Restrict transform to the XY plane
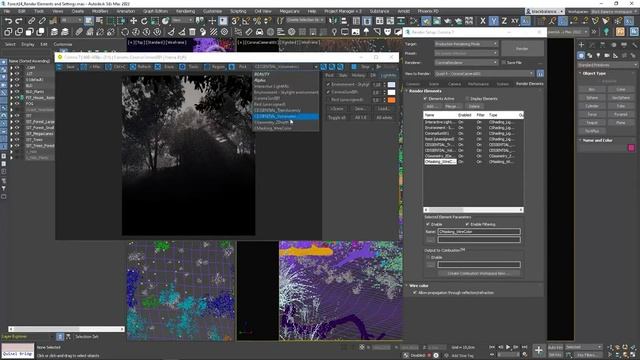 pyautogui.click(x=515, y=20)
